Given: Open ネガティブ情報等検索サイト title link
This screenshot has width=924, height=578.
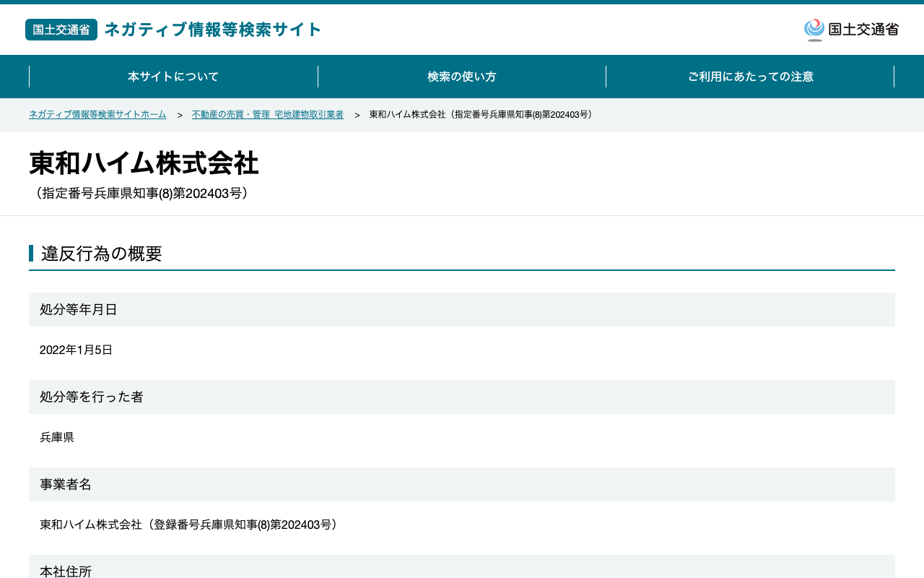Looking at the screenshot, I should (213, 30).
